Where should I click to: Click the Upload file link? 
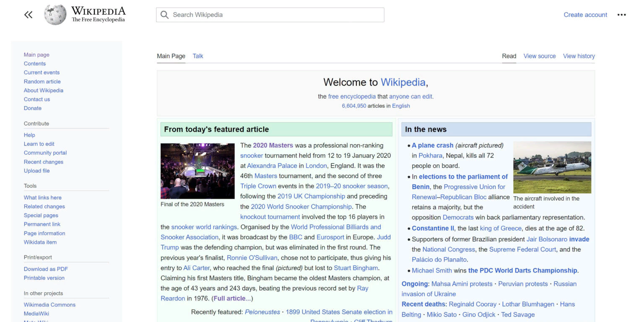[37, 171]
